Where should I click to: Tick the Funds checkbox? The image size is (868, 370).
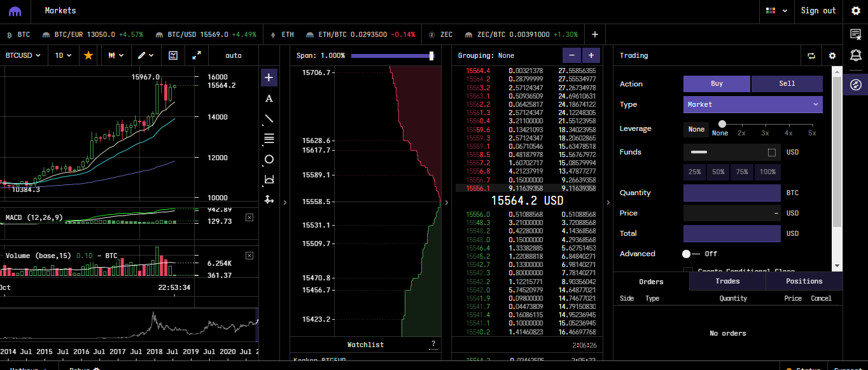tap(772, 153)
